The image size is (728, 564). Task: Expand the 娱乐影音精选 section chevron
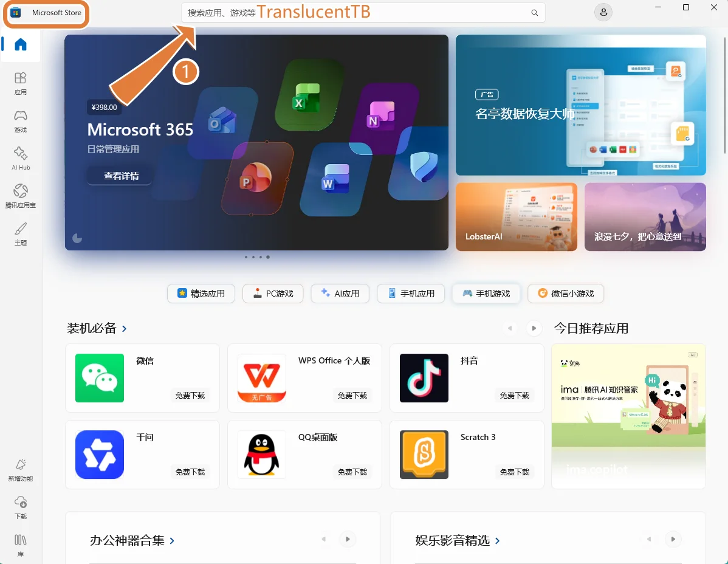click(x=498, y=541)
